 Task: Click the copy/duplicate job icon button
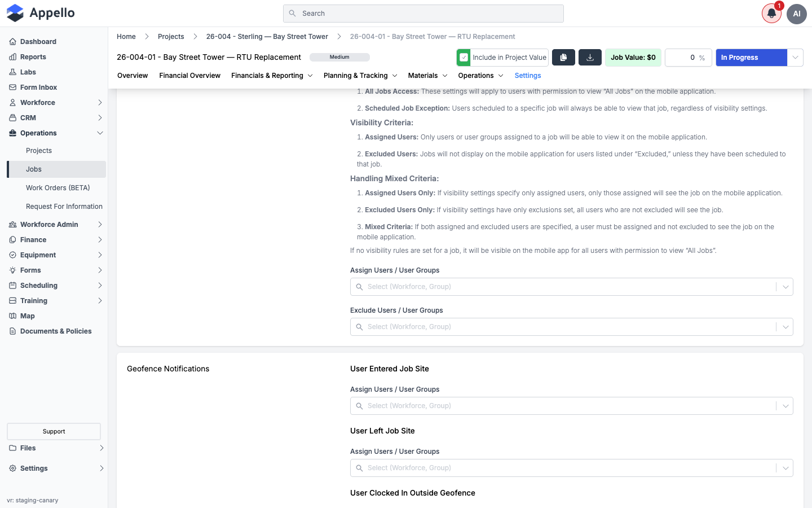(563, 58)
